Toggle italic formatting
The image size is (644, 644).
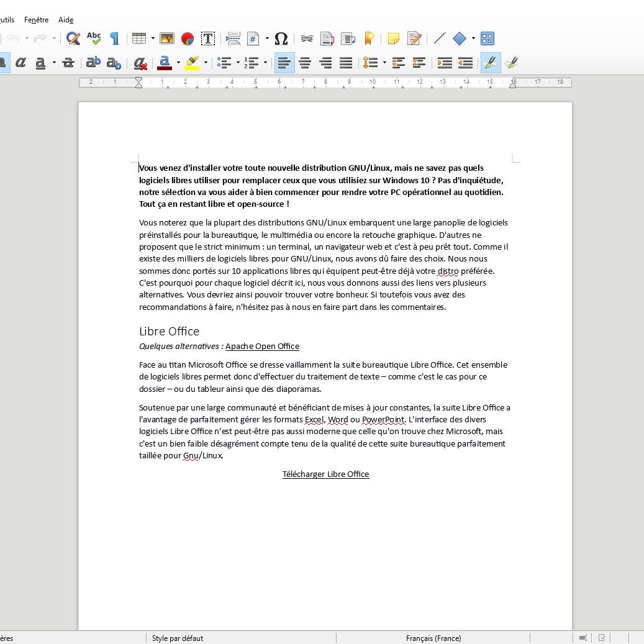click(20, 63)
